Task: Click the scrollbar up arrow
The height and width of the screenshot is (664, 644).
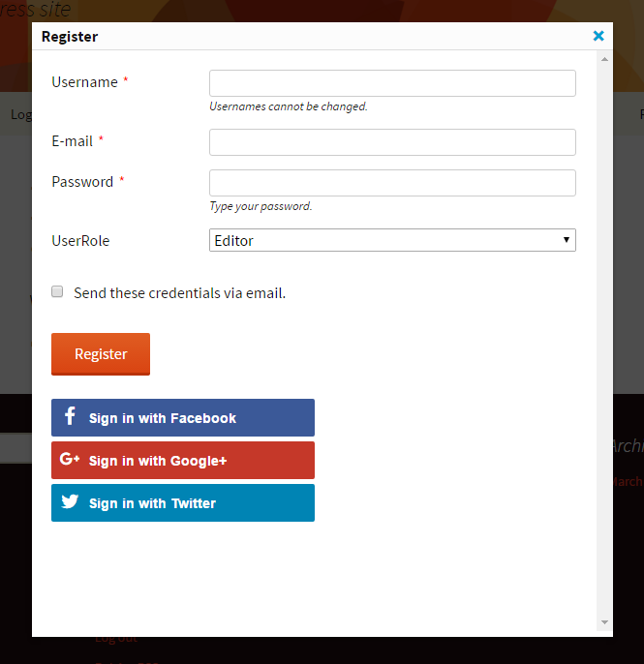Action: 604,59
